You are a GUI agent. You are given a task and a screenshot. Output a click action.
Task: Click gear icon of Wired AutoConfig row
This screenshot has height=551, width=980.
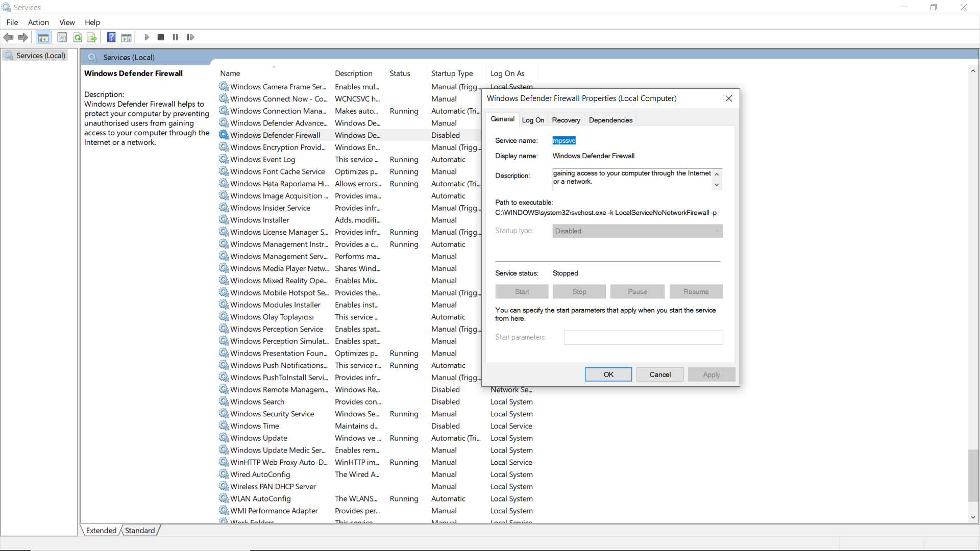(x=224, y=474)
